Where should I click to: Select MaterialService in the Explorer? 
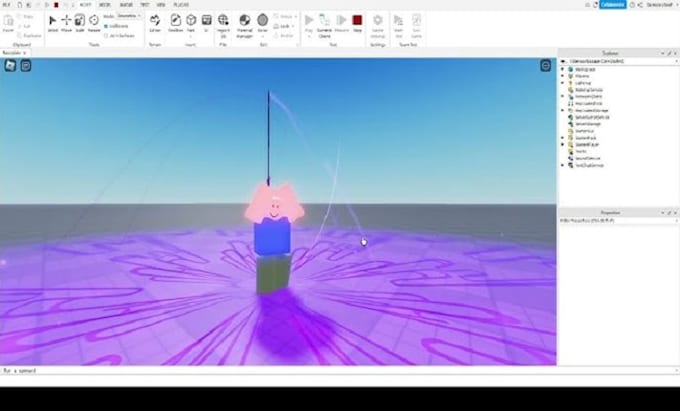point(590,90)
